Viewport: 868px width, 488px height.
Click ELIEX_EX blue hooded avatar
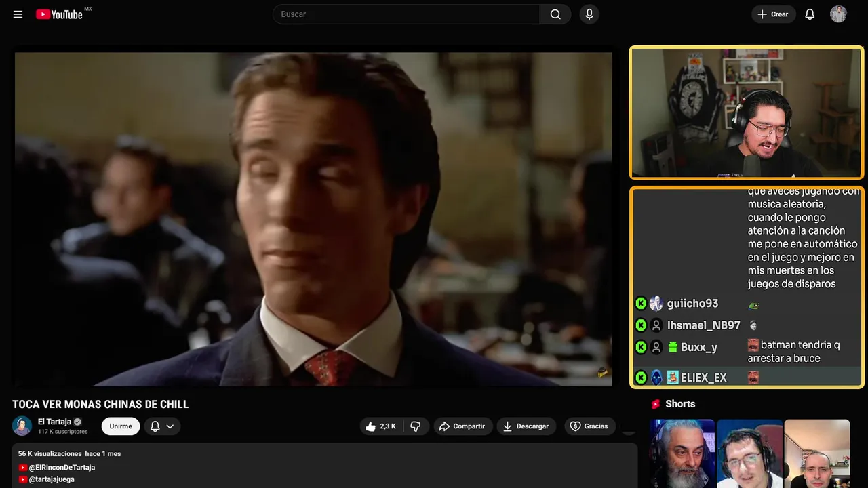click(656, 378)
